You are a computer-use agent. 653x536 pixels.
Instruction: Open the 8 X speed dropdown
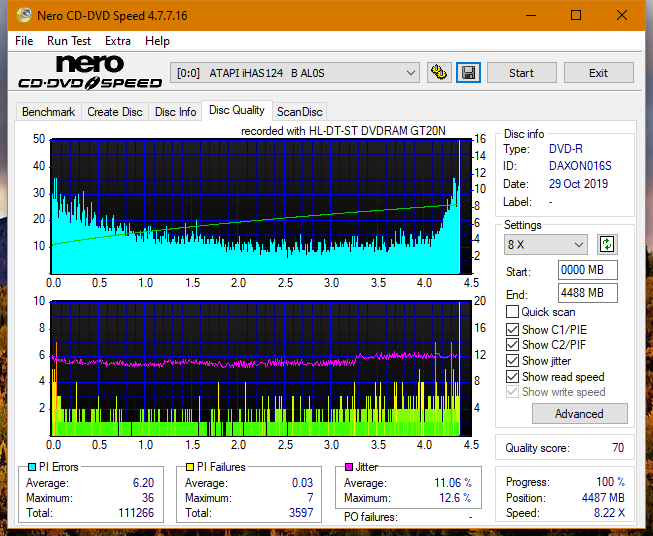[x=546, y=244]
